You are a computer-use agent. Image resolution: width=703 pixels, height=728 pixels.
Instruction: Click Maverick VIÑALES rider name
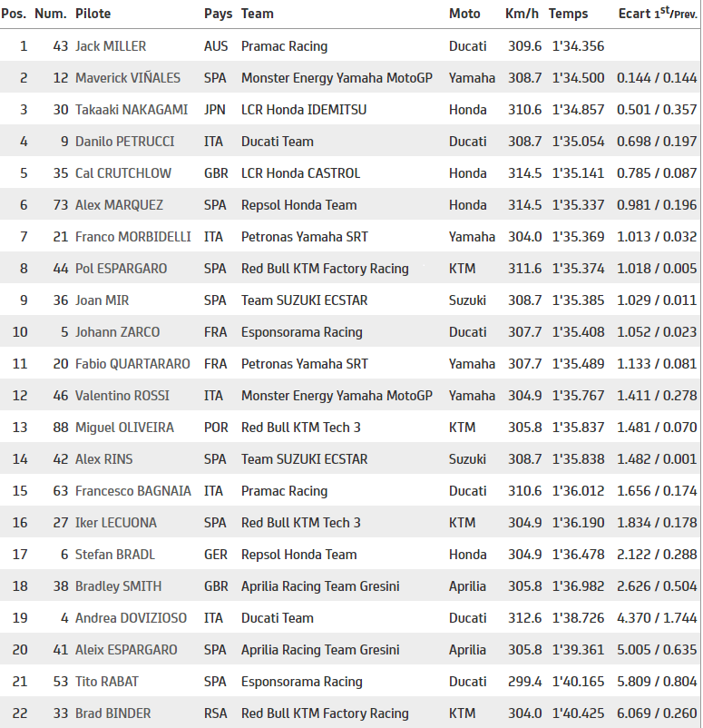128,78
